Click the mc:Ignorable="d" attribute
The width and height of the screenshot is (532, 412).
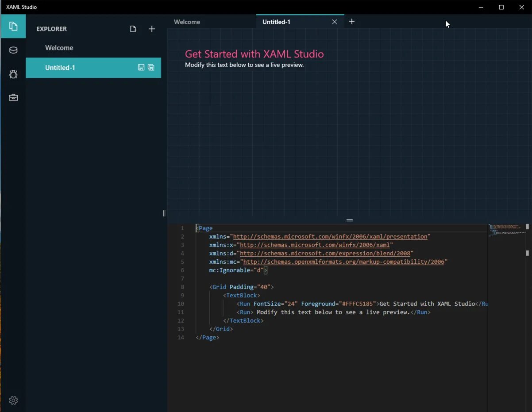pos(237,270)
